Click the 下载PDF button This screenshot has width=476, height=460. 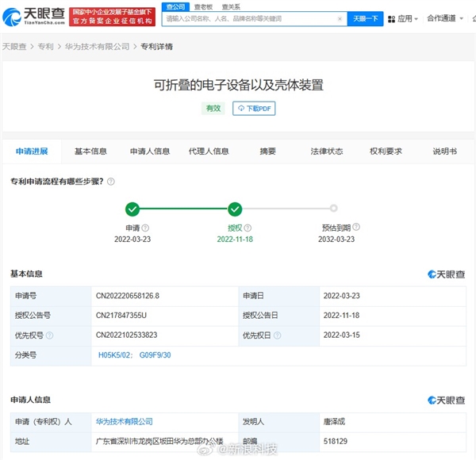(254, 109)
